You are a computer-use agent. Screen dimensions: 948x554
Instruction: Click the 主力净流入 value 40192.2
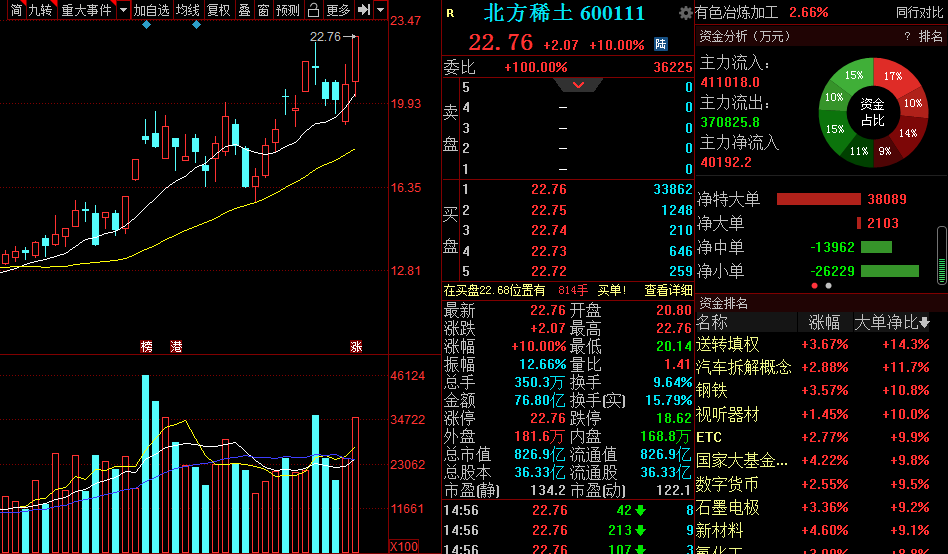(x=726, y=162)
